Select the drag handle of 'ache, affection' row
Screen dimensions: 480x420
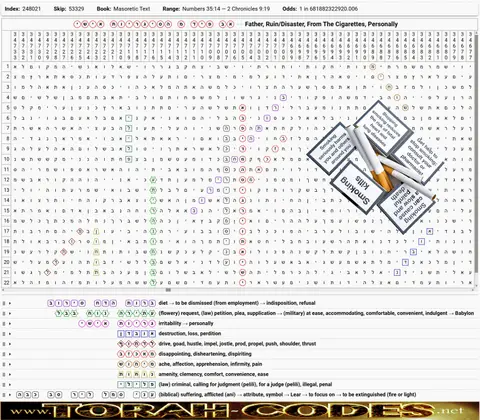point(4,364)
